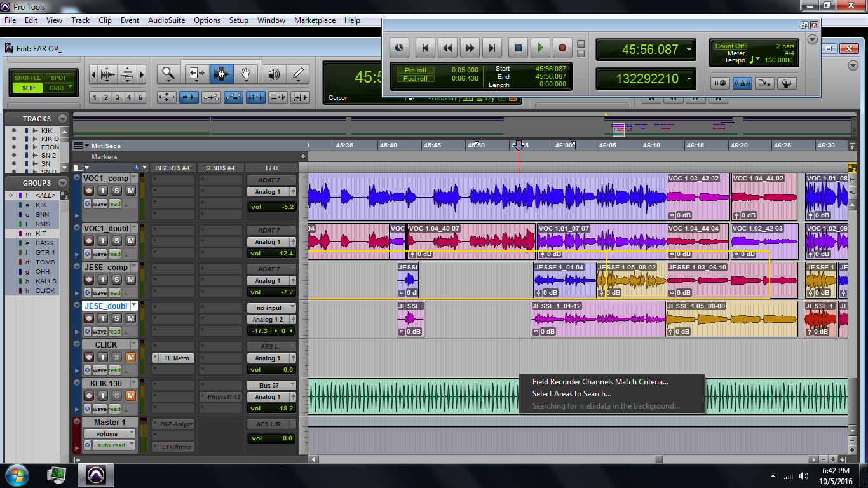The width and height of the screenshot is (868, 488).
Task: Arm recording with transport Record button
Action: coord(562,48)
